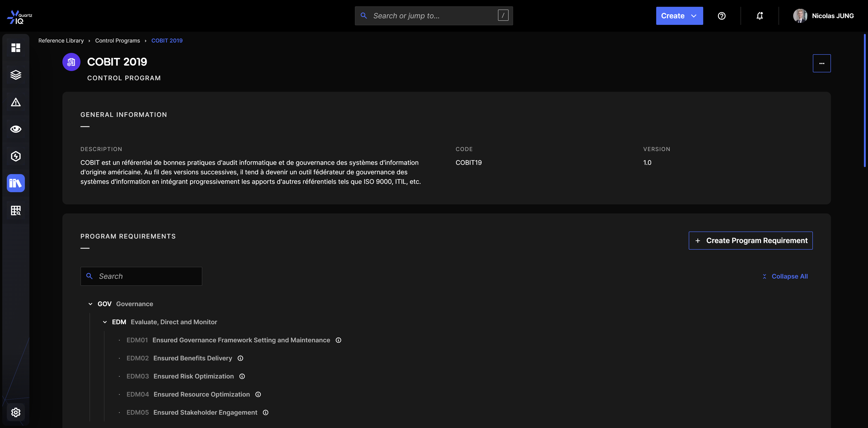Collapse the GOV Governance tree node
This screenshot has height=428, width=868.
90,304
